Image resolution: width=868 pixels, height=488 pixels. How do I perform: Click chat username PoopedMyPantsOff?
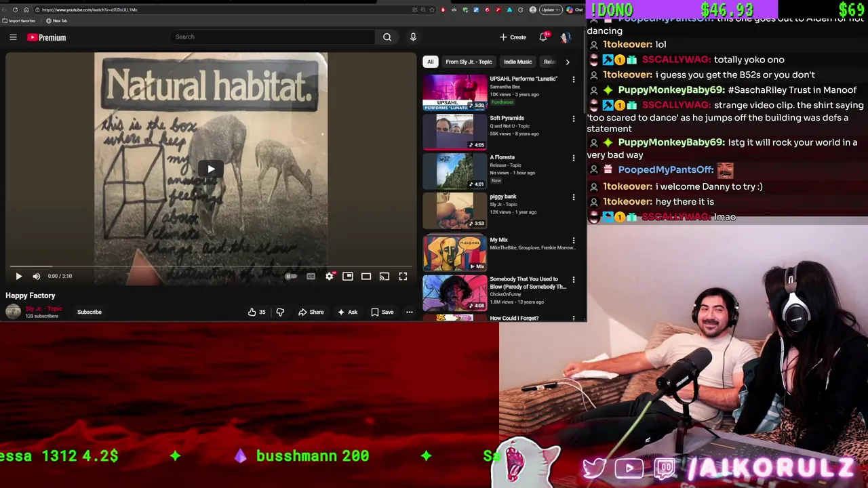tap(666, 170)
